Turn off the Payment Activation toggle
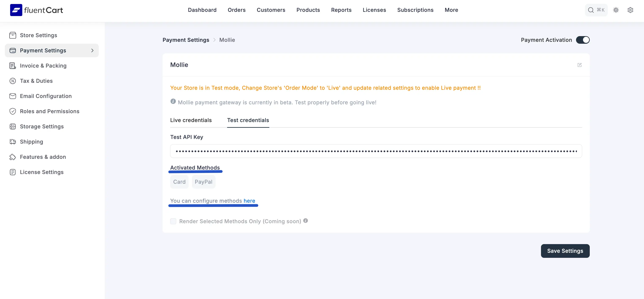 click(583, 40)
